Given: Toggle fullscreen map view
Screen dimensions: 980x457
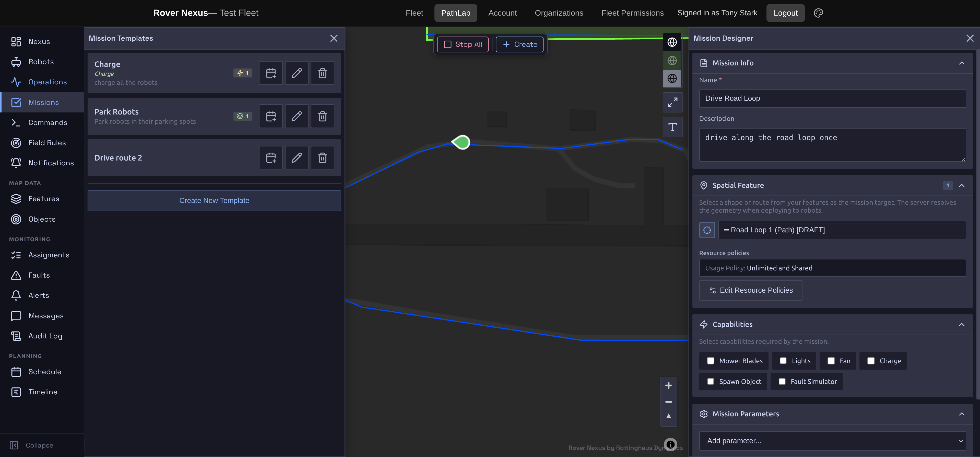Looking at the screenshot, I should (x=672, y=102).
